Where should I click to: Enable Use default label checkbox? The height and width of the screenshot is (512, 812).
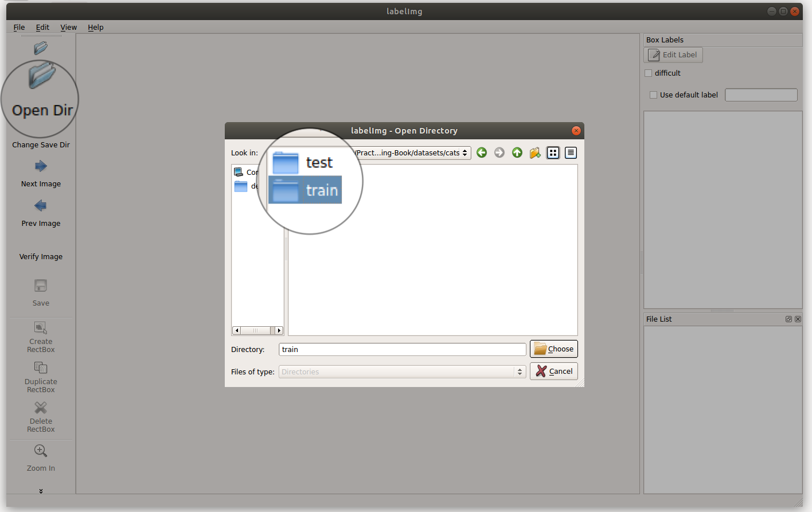[653, 95]
